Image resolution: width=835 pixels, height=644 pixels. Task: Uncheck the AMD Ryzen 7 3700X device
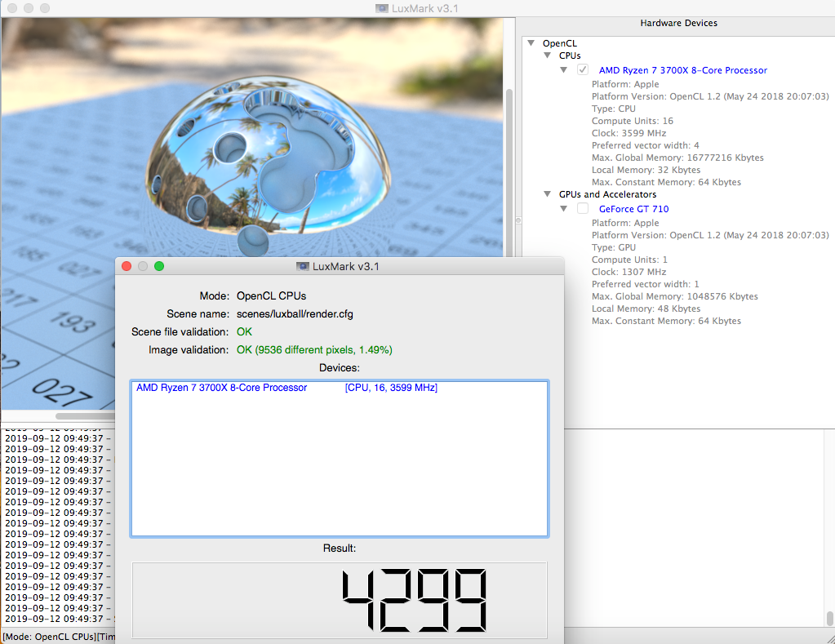tap(583, 69)
